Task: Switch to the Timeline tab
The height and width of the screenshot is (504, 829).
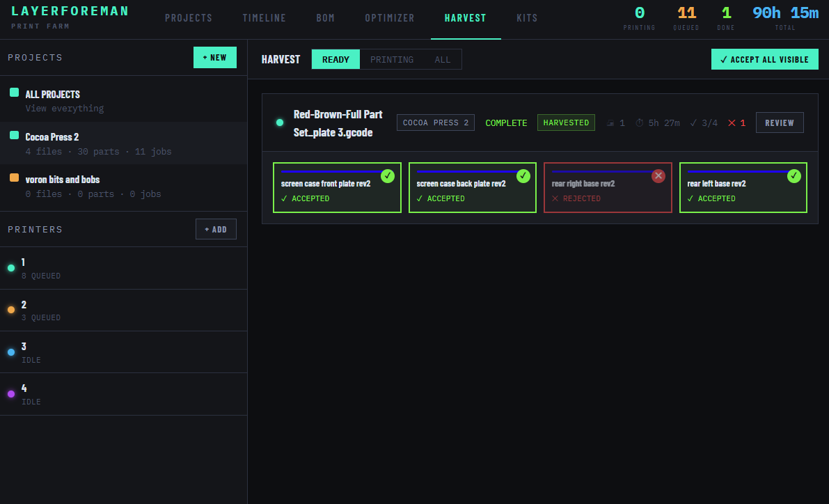Action: [x=264, y=18]
